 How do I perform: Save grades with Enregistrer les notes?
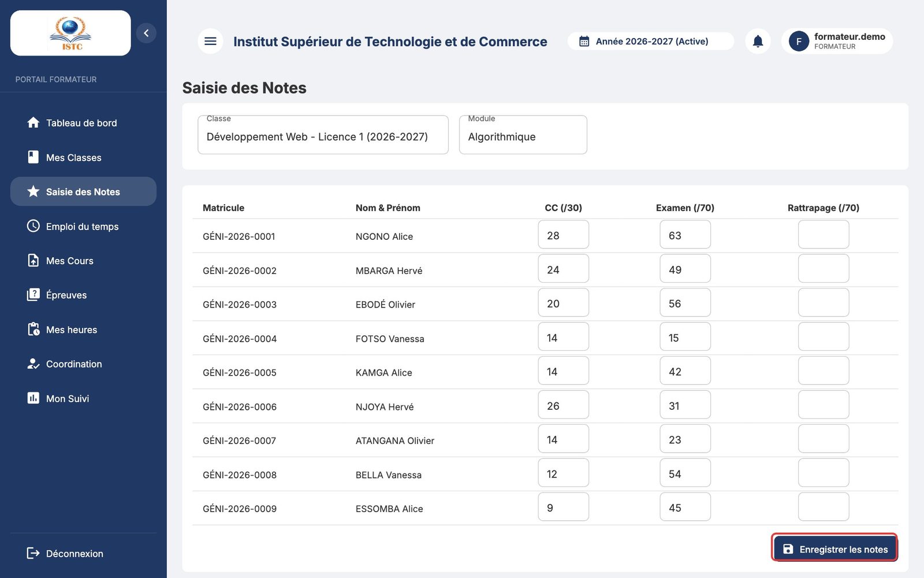pyautogui.click(x=835, y=549)
